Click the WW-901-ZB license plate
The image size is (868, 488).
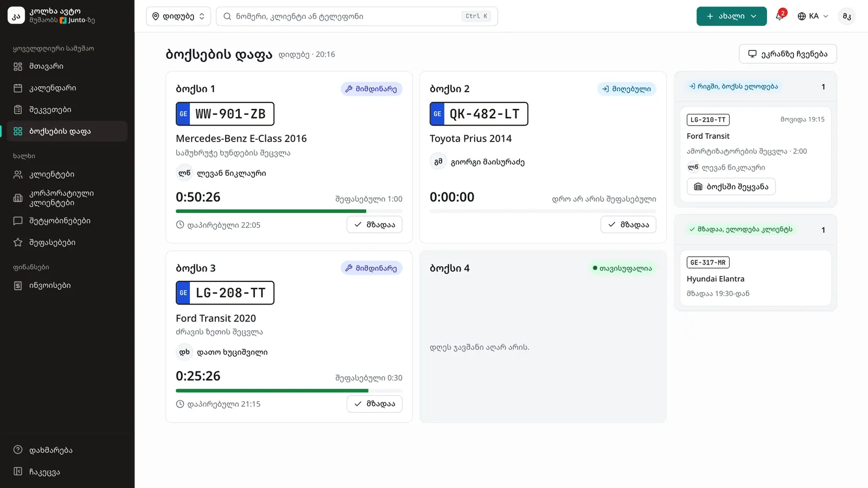click(x=225, y=114)
